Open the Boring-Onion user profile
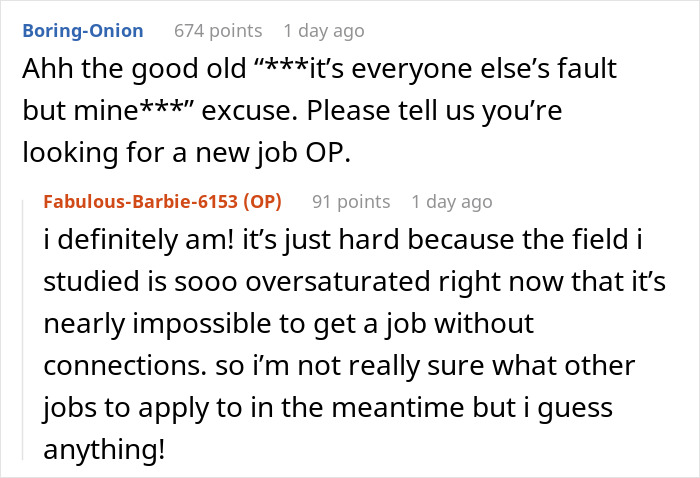The width and height of the screenshot is (700, 478). pos(82,31)
